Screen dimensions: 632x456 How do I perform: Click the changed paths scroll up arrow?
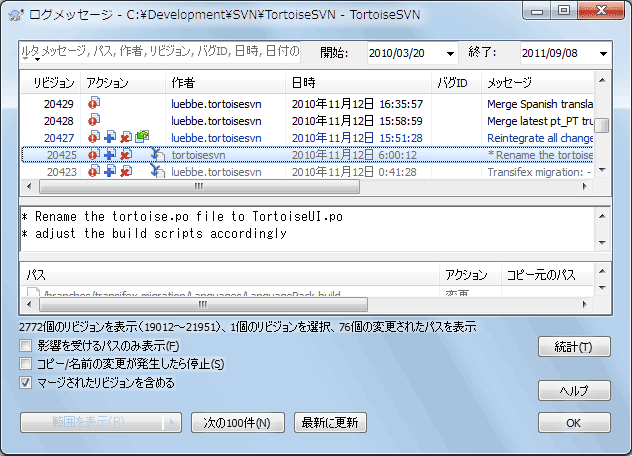[x=602, y=271]
